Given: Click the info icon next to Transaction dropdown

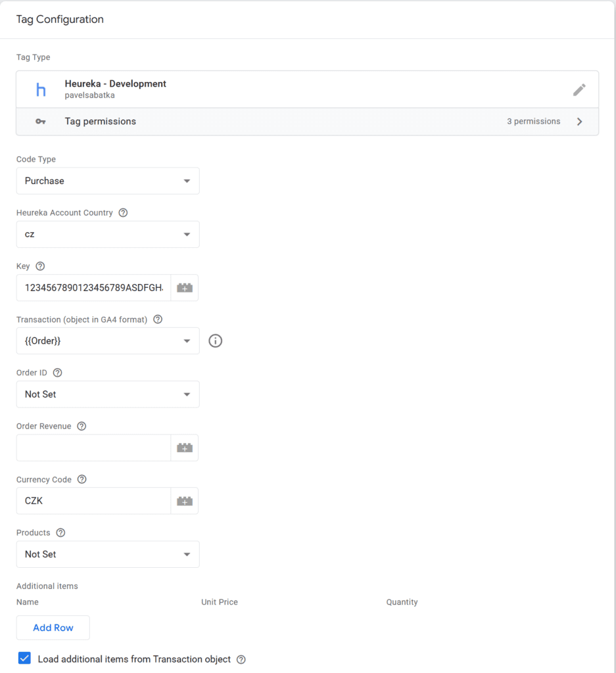Looking at the screenshot, I should [x=216, y=341].
